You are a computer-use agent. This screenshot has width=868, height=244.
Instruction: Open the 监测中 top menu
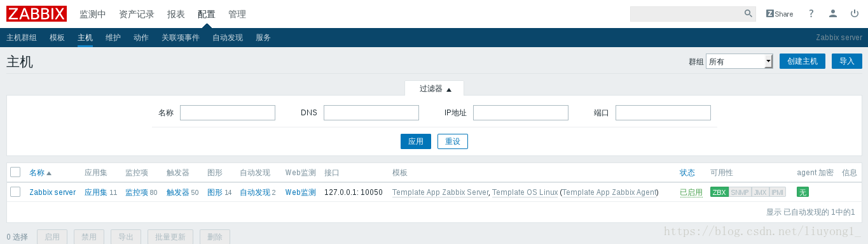tap(93, 14)
